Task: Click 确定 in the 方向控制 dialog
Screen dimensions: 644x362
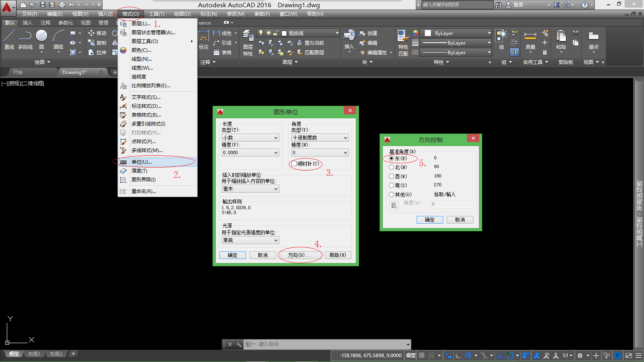Action: [x=429, y=220]
